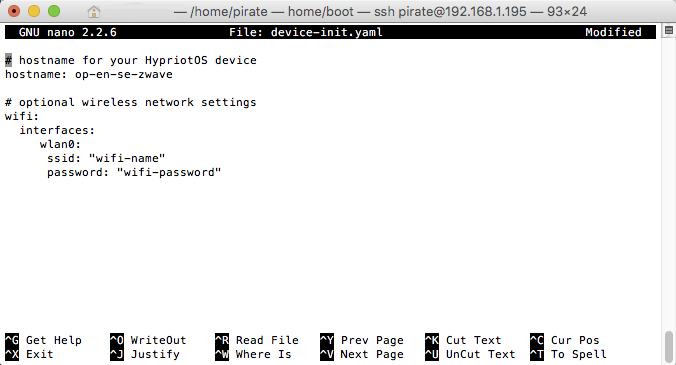Click the ^U UnCut Text shortcut
Image resolution: width=676 pixels, height=365 pixels.
click(470, 354)
